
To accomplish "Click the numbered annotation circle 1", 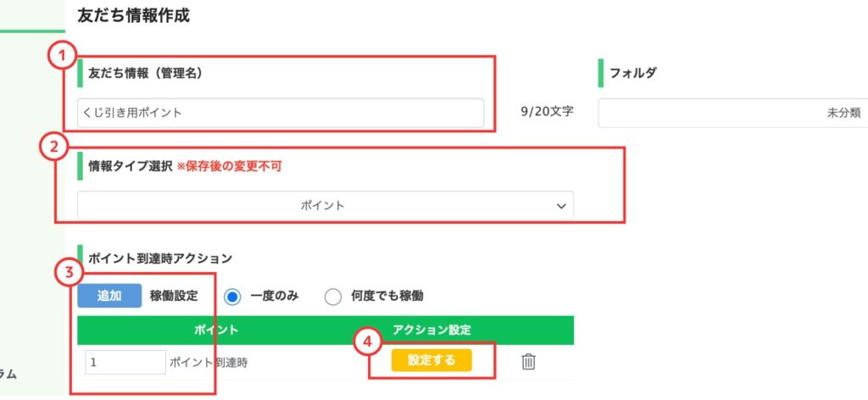I will tap(63, 56).
